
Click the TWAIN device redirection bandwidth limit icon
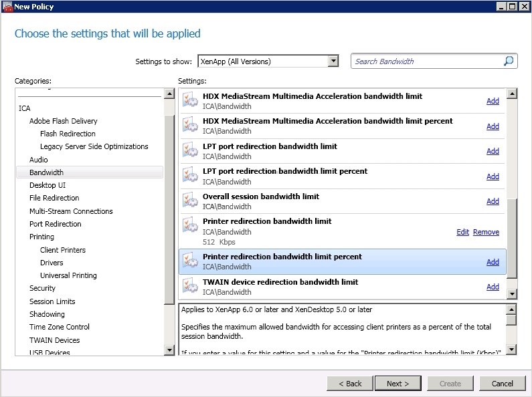[x=190, y=286]
